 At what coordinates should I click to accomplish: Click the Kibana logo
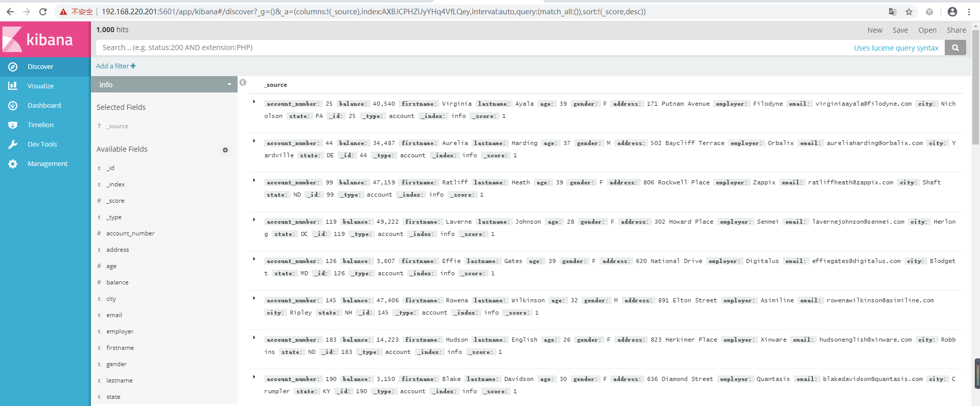point(45,39)
